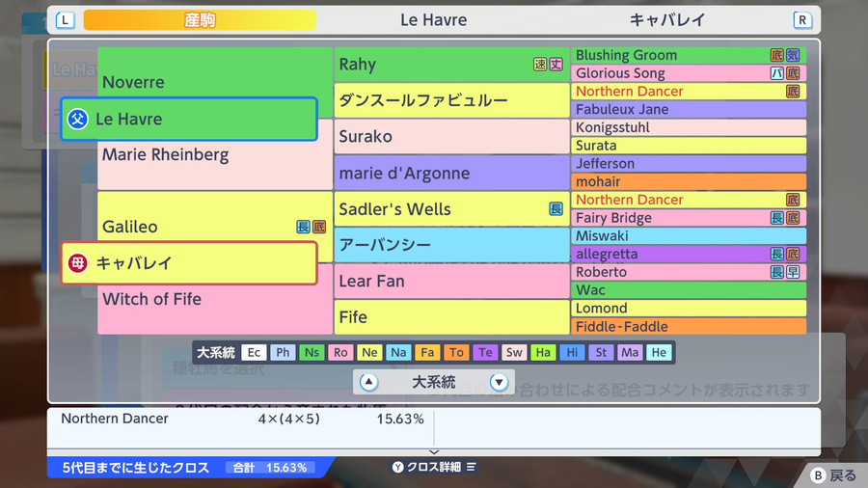
Task: Click the marie d'Argonne cell
Action: 451,173
